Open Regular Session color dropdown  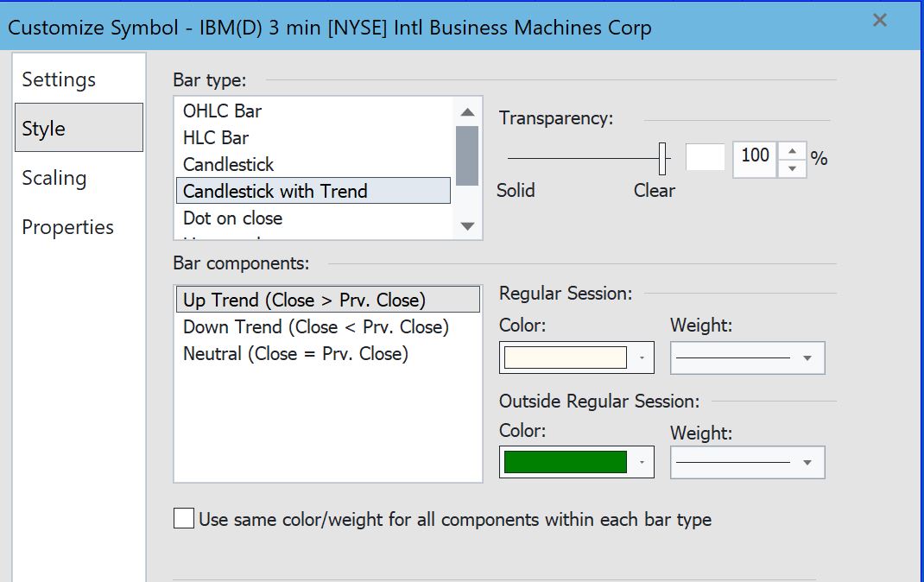[x=642, y=357]
